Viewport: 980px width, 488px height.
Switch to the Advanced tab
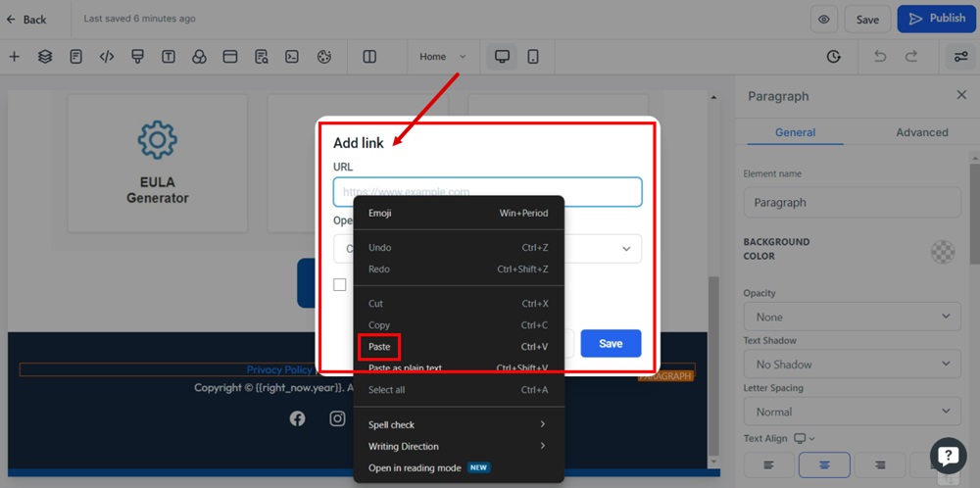click(x=922, y=132)
